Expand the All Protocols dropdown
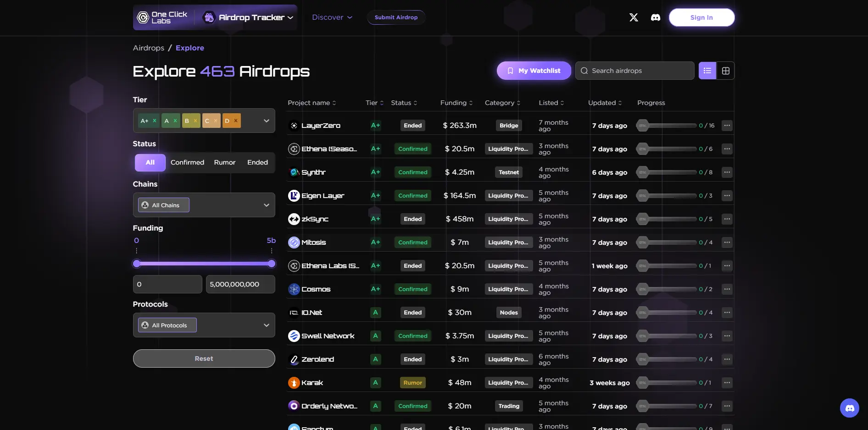The height and width of the screenshot is (430, 868). tap(266, 325)
